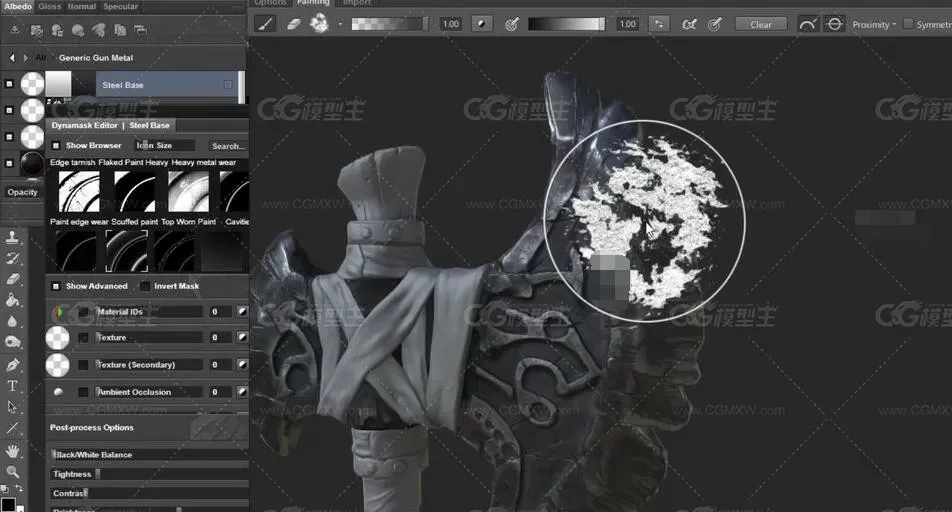Select the Scuffed paint thumbnail
Screen dimensions: 952x512
pyautogui.click(x=126, y=251)
